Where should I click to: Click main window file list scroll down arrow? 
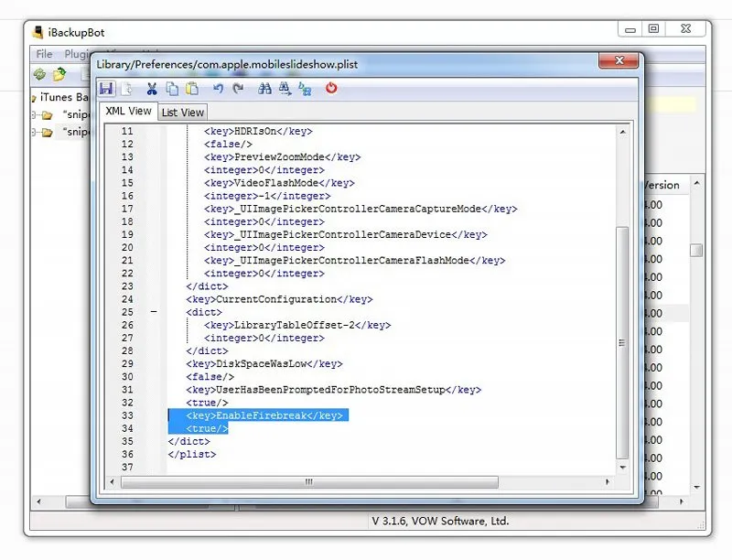[x=696, y=487]
